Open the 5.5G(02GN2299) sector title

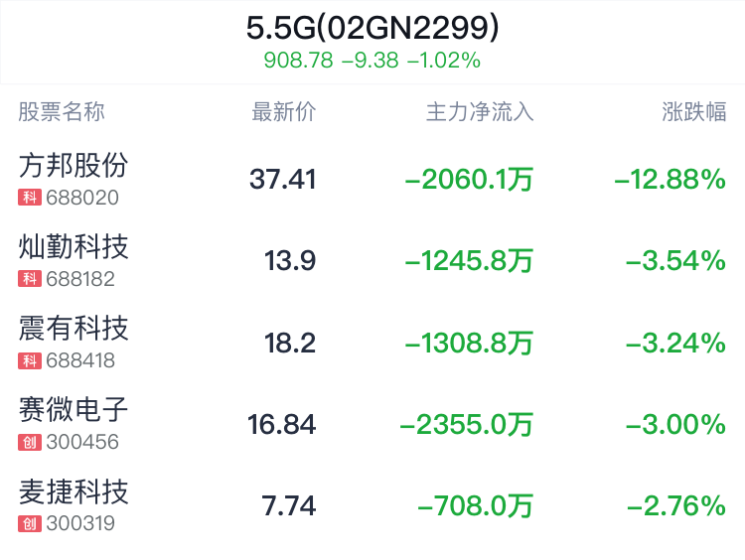372,27
